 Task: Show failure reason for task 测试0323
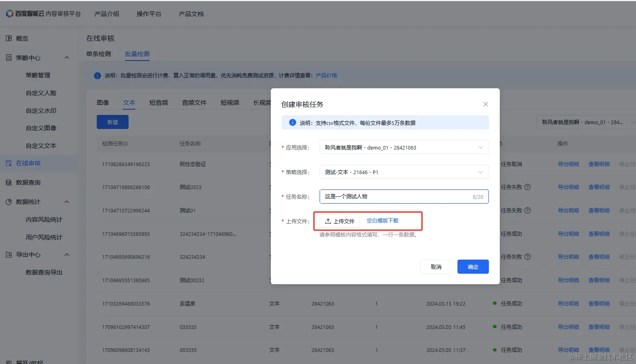(x=528, y=187)
